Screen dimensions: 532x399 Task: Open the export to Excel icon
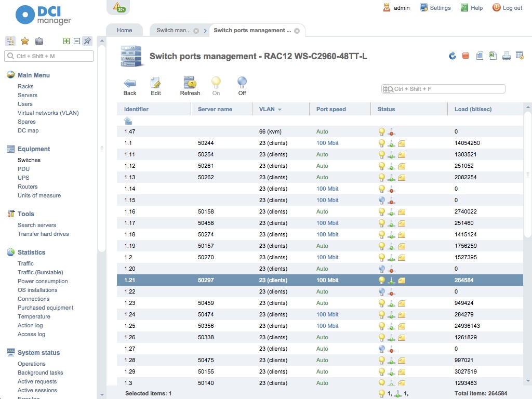493,56
